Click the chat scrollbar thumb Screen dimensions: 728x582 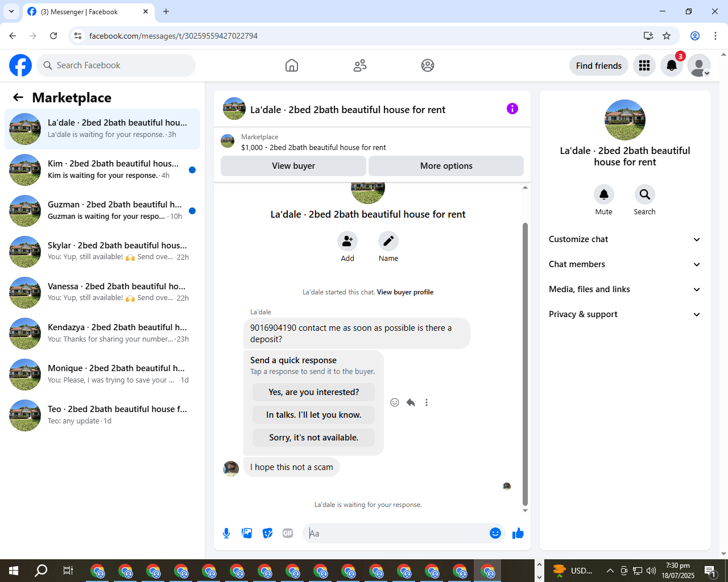525,364
